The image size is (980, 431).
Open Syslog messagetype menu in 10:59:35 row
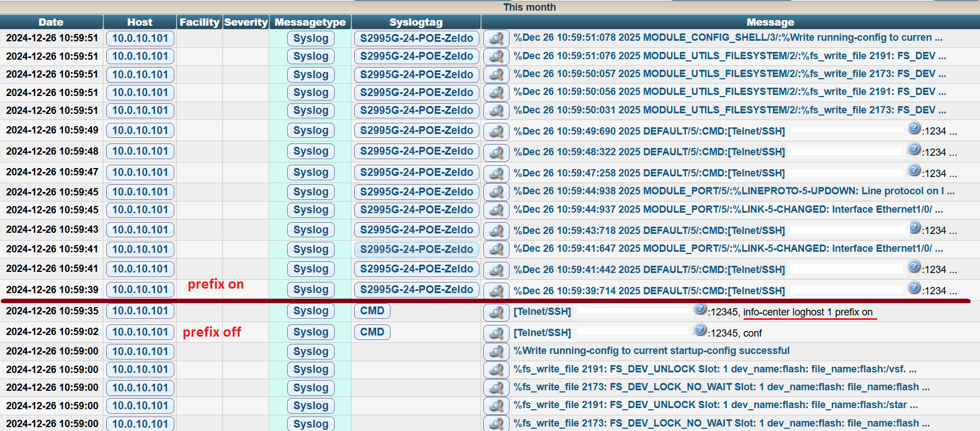point(311,311)
